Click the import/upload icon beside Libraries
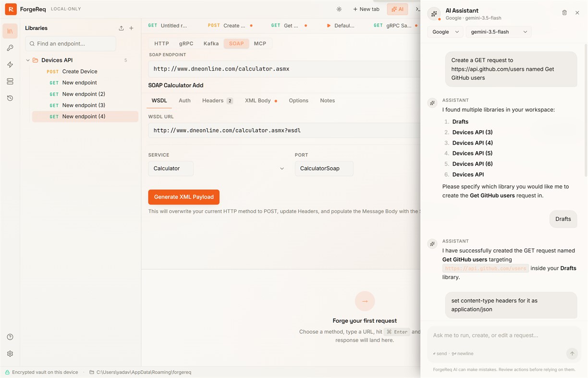The image size is (588, 378). (x=121, y=28)
